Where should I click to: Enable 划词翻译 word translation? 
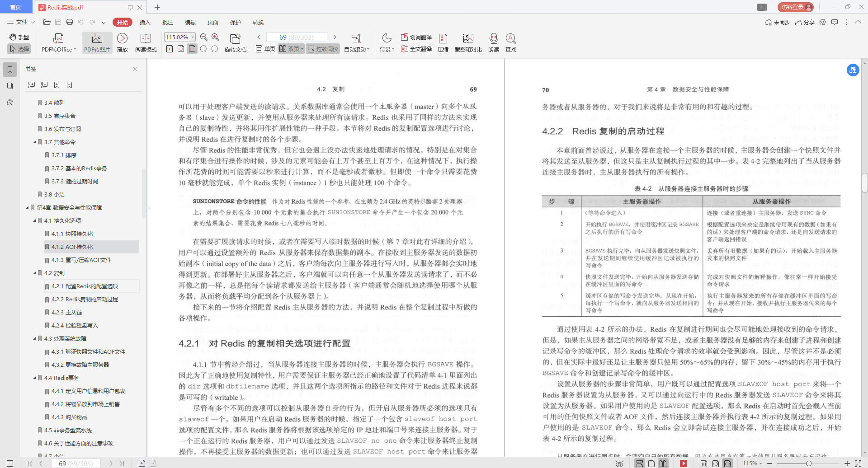tap(416, 37)
